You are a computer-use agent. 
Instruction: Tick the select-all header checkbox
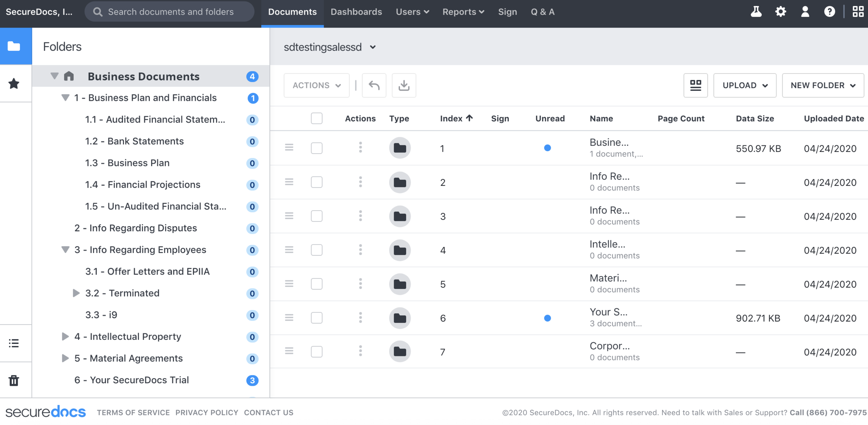tap(316, 118)
